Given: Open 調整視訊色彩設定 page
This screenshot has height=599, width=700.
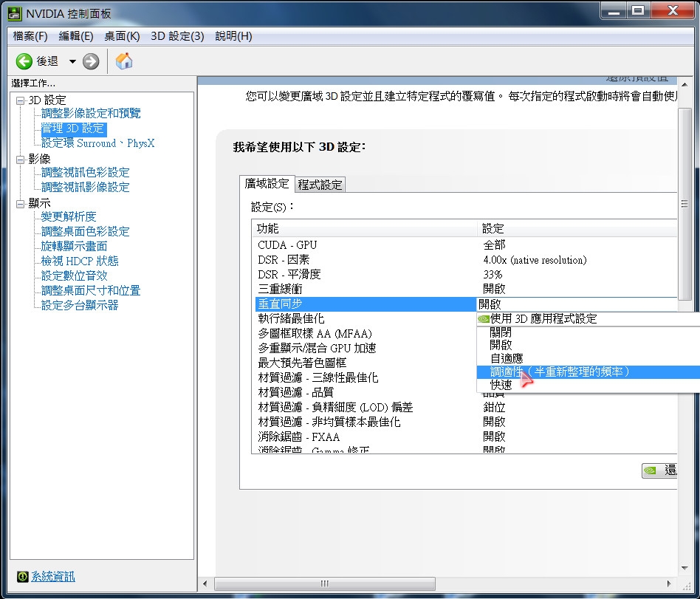Looking at the screenshot, I should tap(85, 172).
